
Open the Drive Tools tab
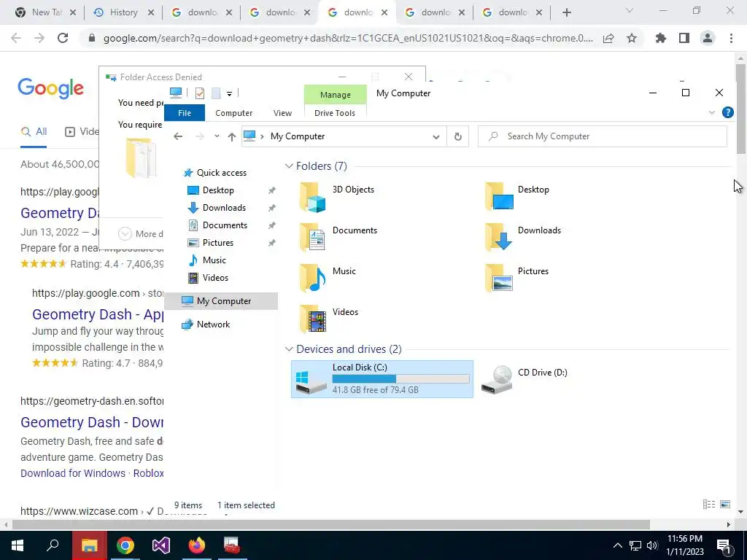(334, 113)
